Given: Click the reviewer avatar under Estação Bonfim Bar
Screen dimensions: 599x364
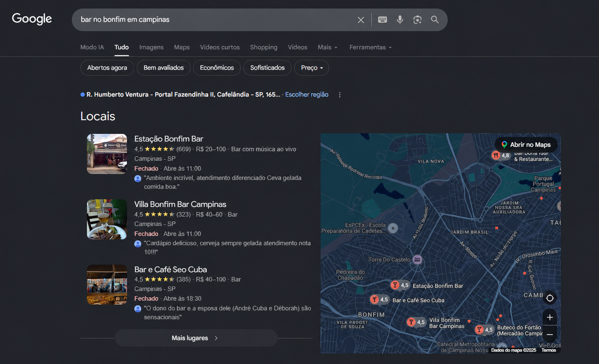Looking at the screenshot, I should click(x=138, y=178).
